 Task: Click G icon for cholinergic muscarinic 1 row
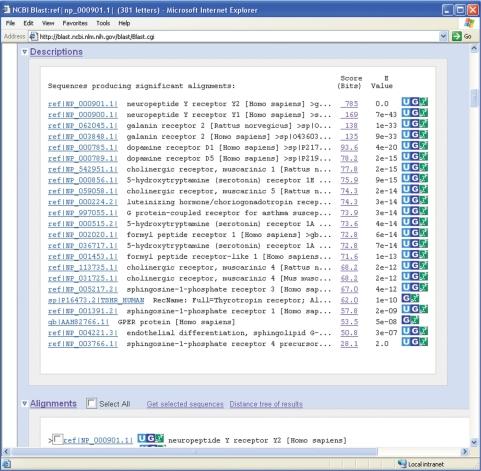click(414, 168)
